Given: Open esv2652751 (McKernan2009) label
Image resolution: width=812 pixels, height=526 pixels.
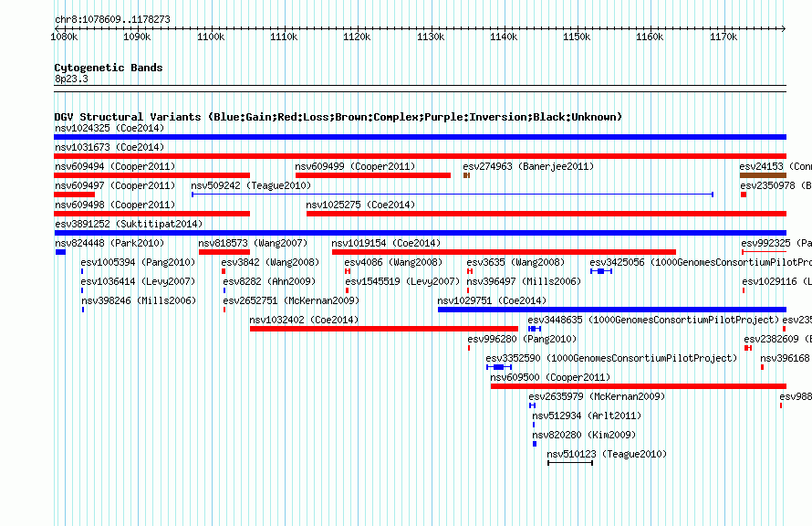Looking at the screenshot, I should click(x=291, y=300).
